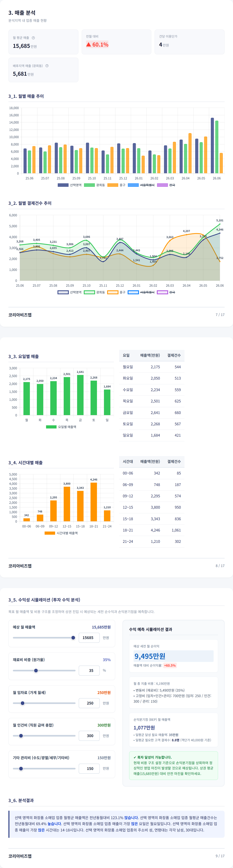Viewport: 233px width, 868px height.
Task: Click the highlighted 높습니다 text
Action: point(54,824)
